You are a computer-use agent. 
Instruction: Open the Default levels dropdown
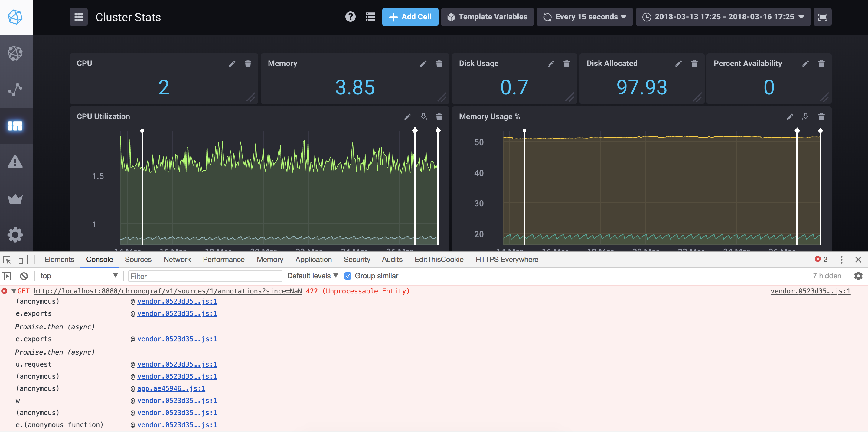tap(312, 276)
